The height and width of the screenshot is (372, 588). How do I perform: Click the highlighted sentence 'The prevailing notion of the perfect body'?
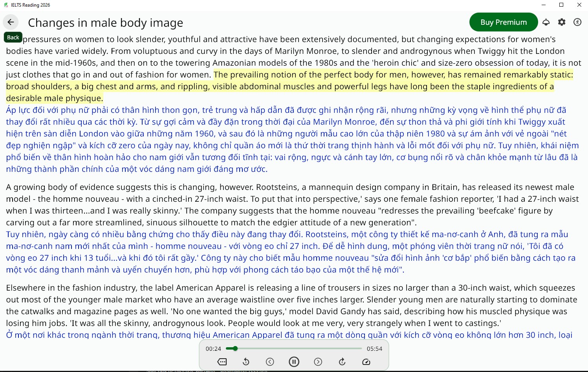[289, 87]
